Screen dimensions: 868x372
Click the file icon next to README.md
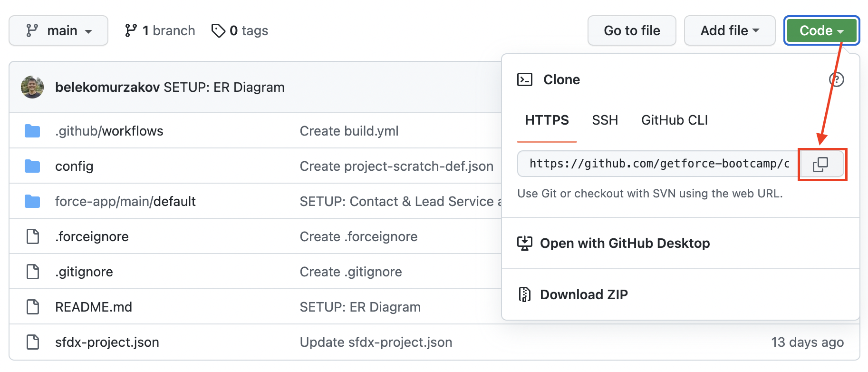33,307
